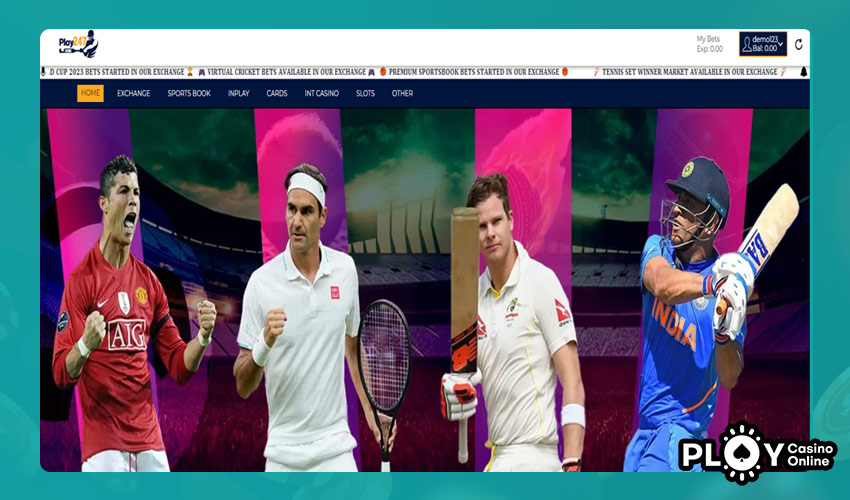Open the demo123 account dropdown

point(763,44)
